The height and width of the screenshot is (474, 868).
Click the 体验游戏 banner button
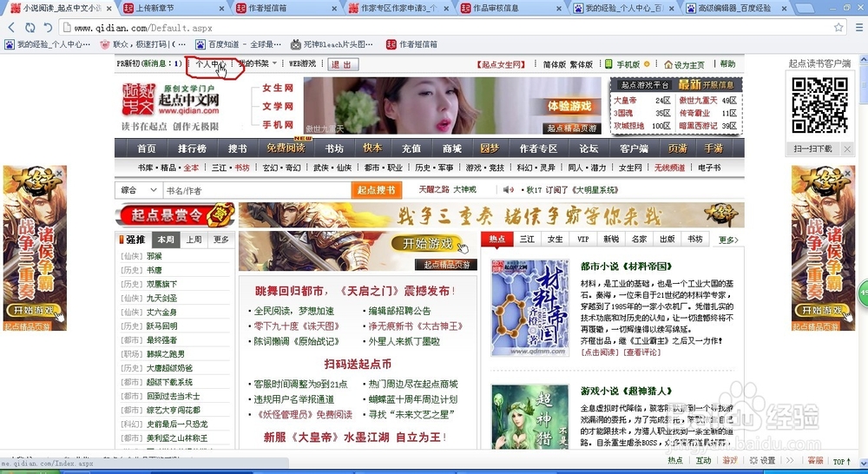click(x=569, y=106)
